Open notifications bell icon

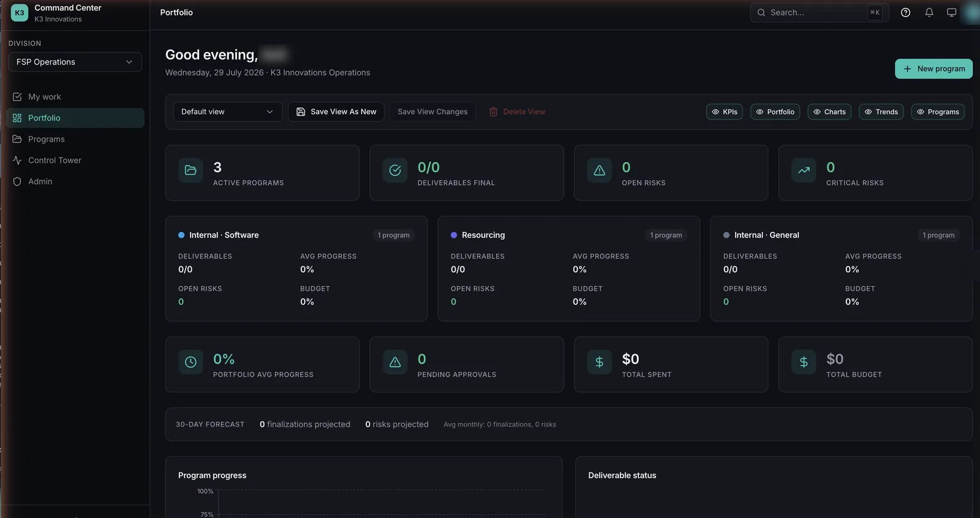click(x=929, y=12)
